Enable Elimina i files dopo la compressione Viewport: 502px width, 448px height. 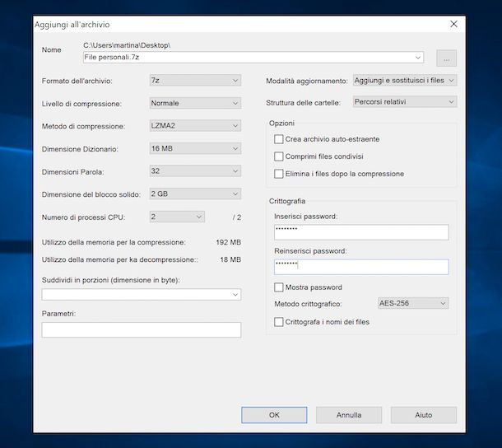(278, 174)
